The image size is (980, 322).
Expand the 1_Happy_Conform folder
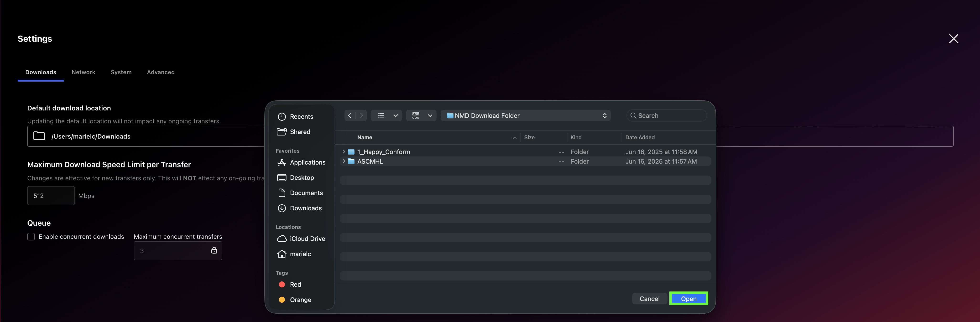pyautogui.click(x=344, y=151)
